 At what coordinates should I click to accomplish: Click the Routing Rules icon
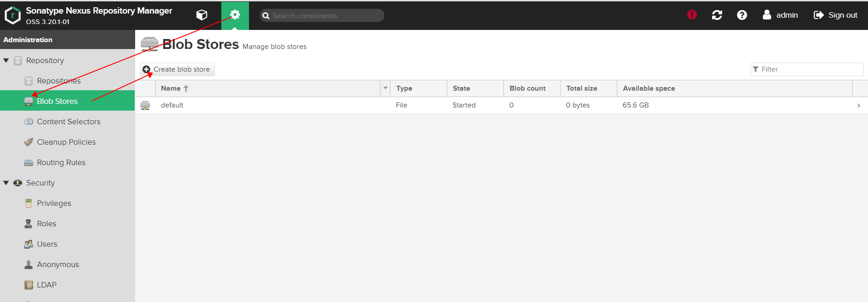tap(29, 163)
